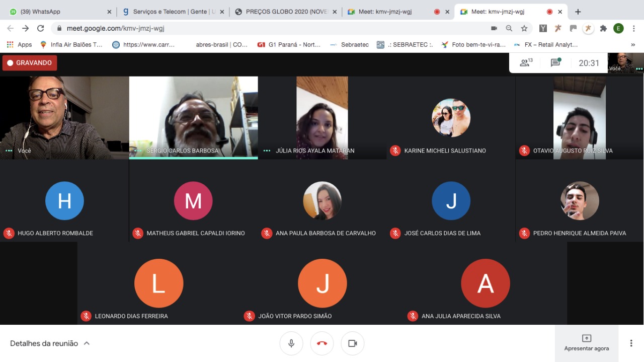The image size is (644, 362).
Task: Open the meeting chat icon
Action: (x=555, y=63)
